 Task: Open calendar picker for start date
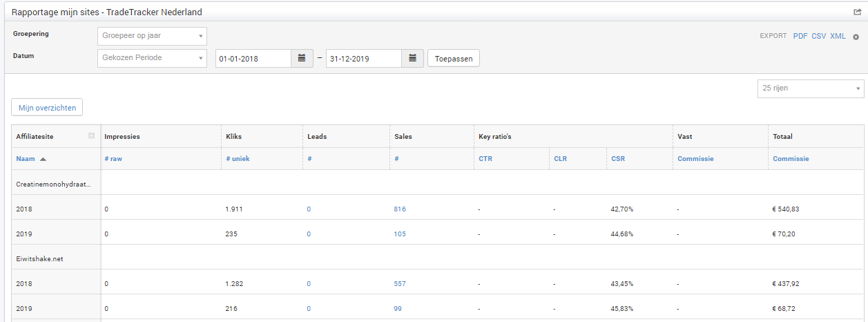[302, 58]
